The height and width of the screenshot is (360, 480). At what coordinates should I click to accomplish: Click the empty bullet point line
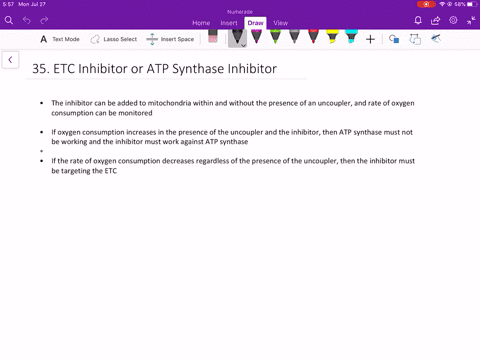tap(42, 151)
